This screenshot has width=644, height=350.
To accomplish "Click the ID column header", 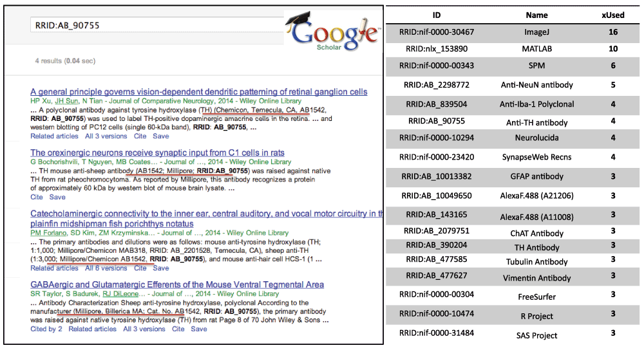I will point(436,15).
